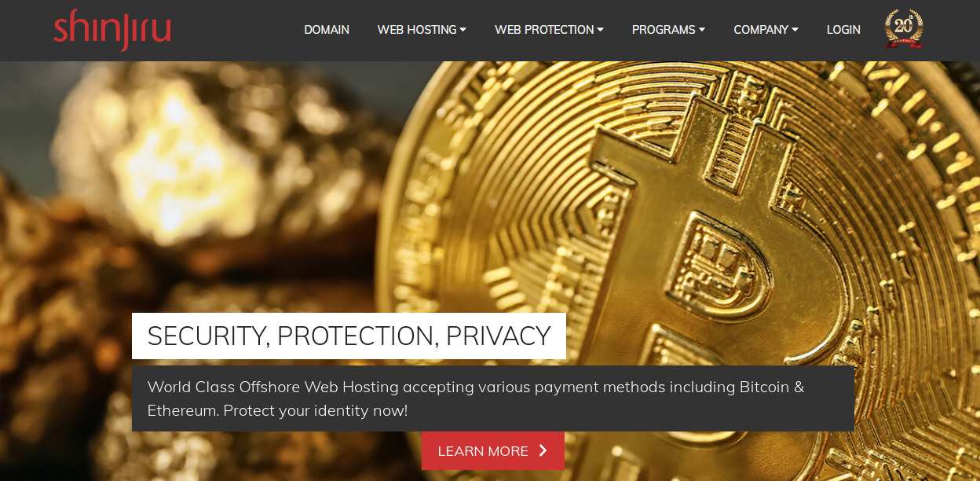Image resolution: width=980 pixels, height=481 pixels.
Task: Open the Login link
Action: pyautogui.click(x=843, y=30)
